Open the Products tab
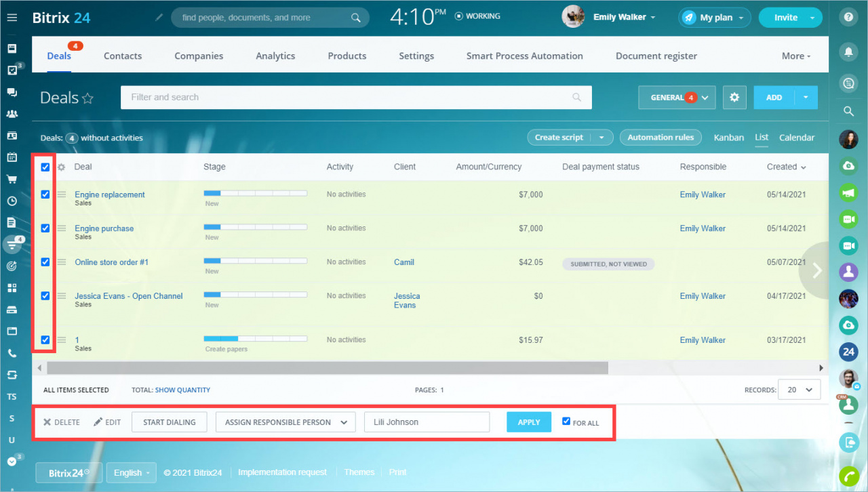Screen dimensions: 868x492 (347, 56)
